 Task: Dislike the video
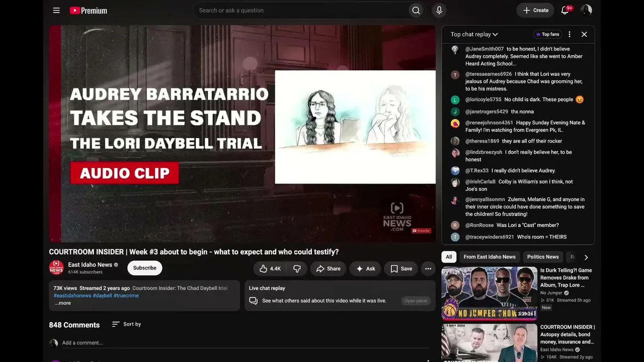click(297, 268)
